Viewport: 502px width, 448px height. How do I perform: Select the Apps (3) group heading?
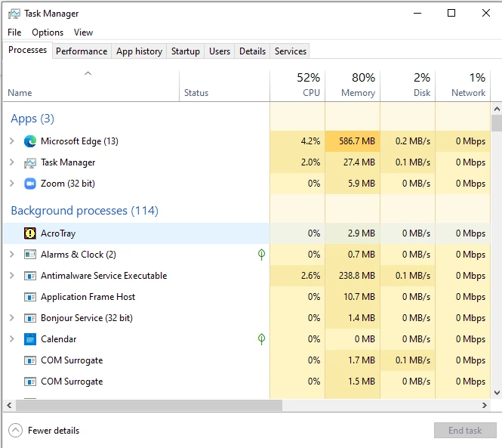coord(32,119)
